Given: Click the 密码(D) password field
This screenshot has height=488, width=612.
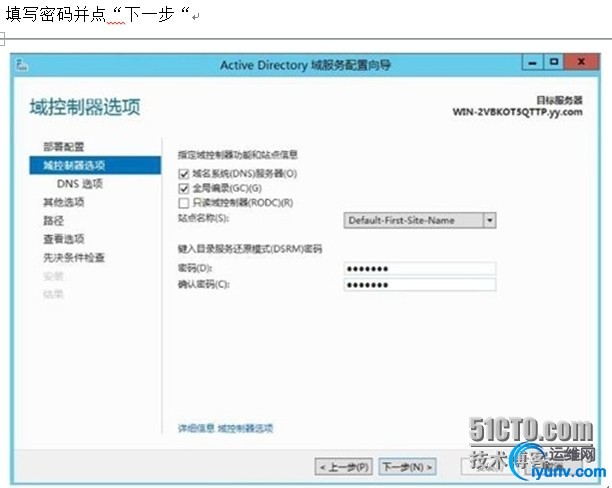Looking at the screenshot, I should click(x=420, y=269).
